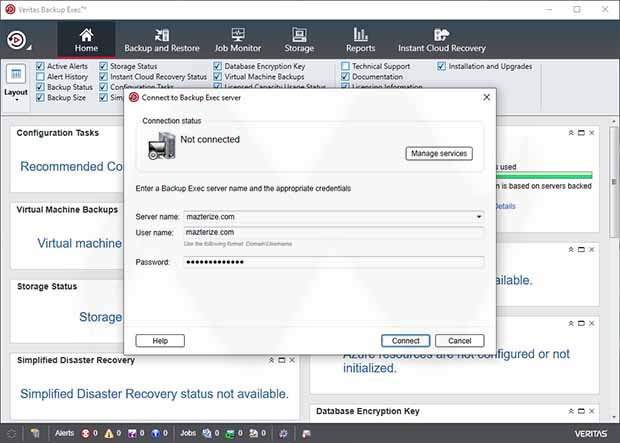Image resolution: width=620 pixels, height=443 pixels.
Task: Click the rightmost red status bar icon
Action: click(x=306, y=434)
